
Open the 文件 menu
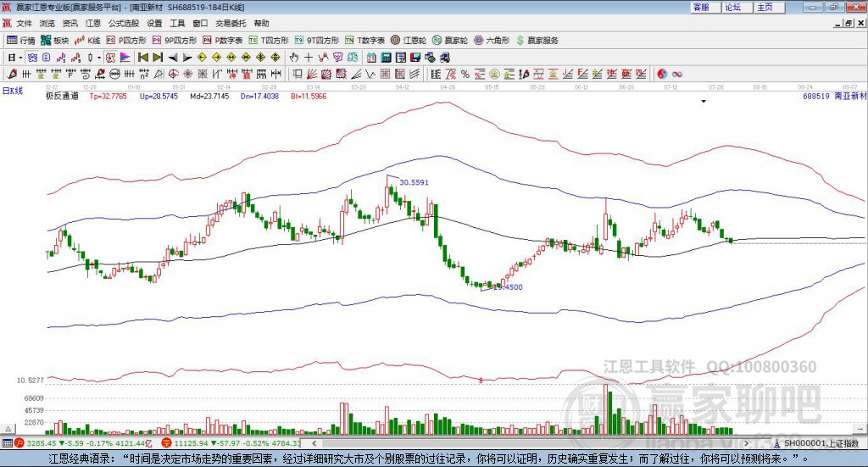tap(24, 23)
